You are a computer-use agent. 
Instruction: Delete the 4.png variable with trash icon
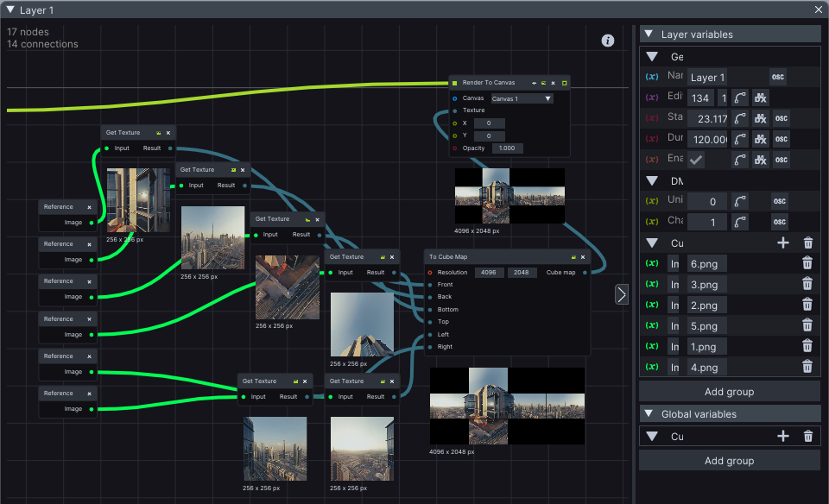coord(807,368)
